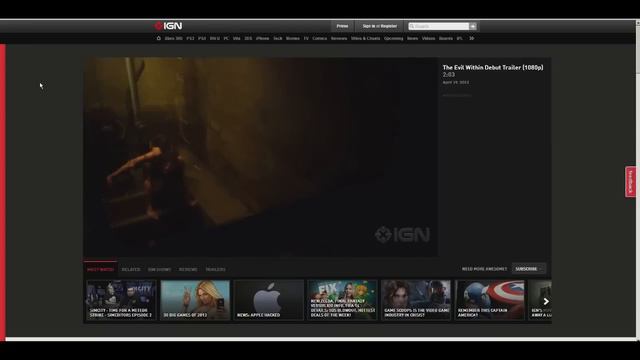Open Wikis & Cheats nav item
This screenshot has width=640, height=360.
point(366,38)
